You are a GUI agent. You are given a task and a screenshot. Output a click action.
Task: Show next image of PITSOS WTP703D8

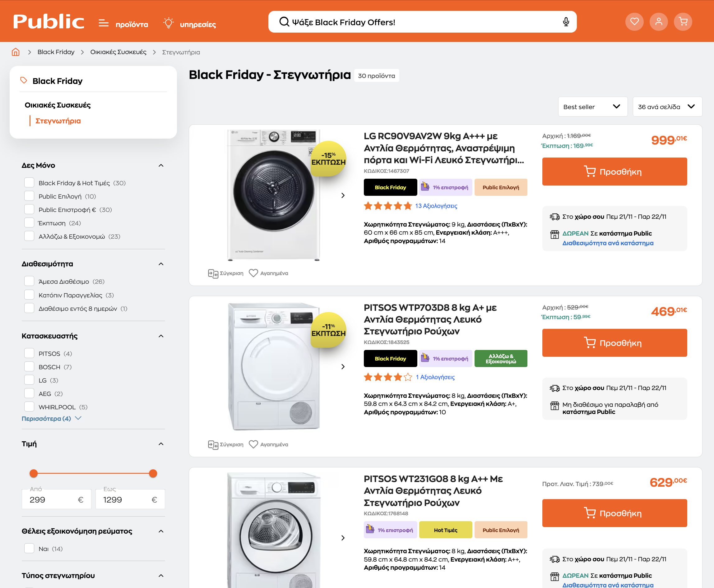pyautogui.click(x=343, y=366)
